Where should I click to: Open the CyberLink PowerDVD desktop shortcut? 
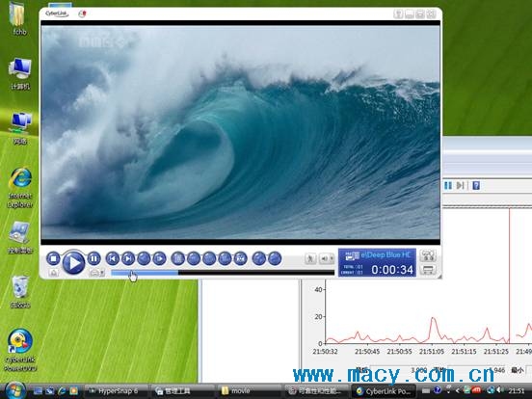[x=20, y=350]
